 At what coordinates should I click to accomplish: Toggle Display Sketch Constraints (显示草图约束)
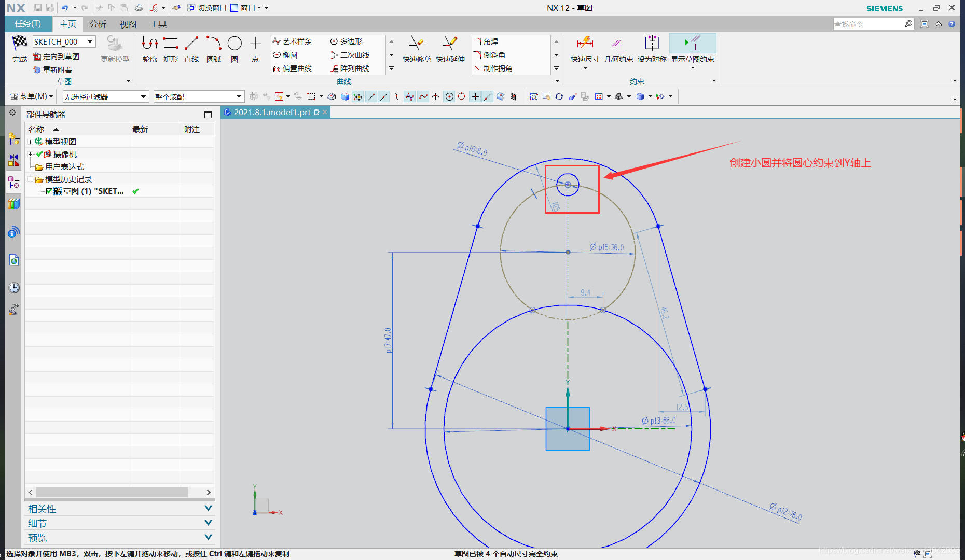[x=693, y=50]
